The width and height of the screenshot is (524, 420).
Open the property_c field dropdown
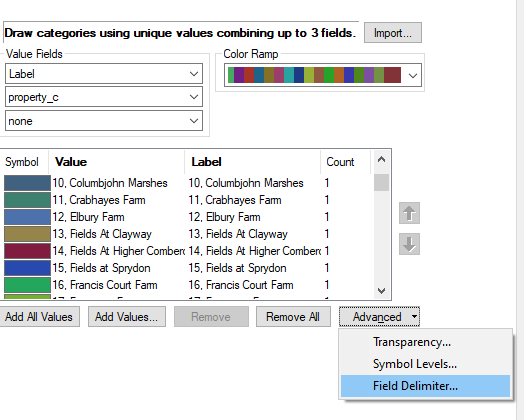(104, 97)
